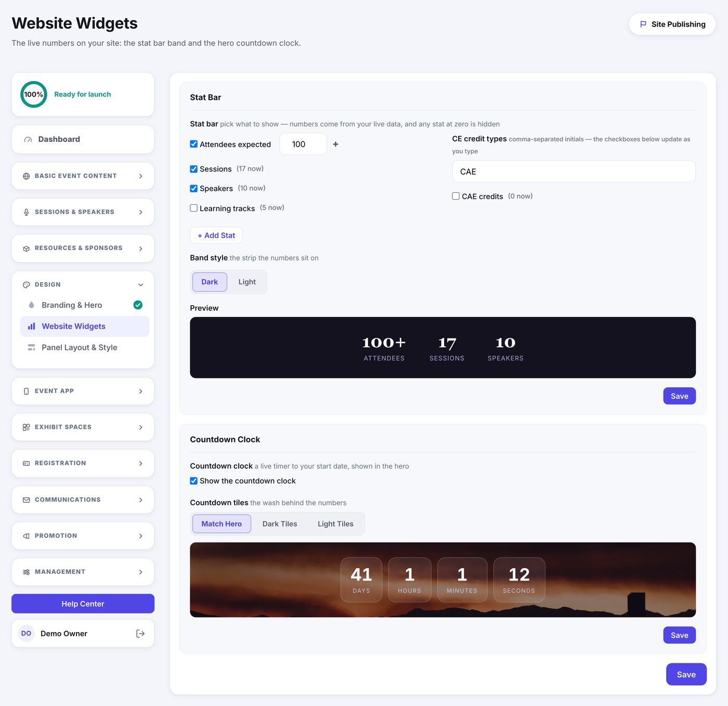Expand Basic Event Content section
The width and height of the screenshot is (728, 706).
pos(83,176)
